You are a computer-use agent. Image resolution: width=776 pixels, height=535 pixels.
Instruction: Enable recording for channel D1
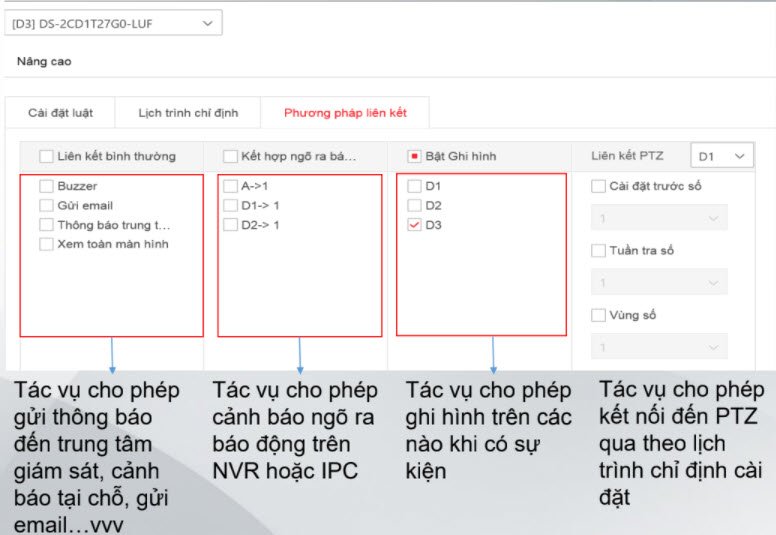(414, 186)
